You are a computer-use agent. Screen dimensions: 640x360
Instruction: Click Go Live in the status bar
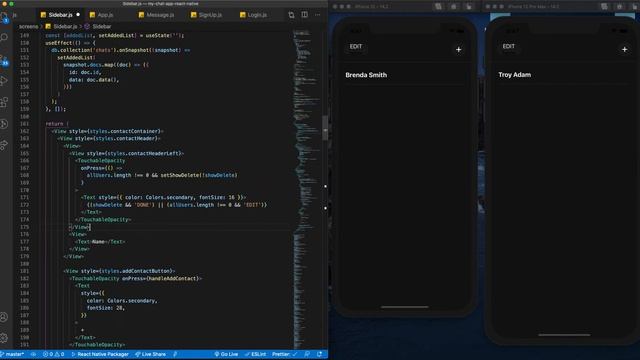click(x=226, y=354)
